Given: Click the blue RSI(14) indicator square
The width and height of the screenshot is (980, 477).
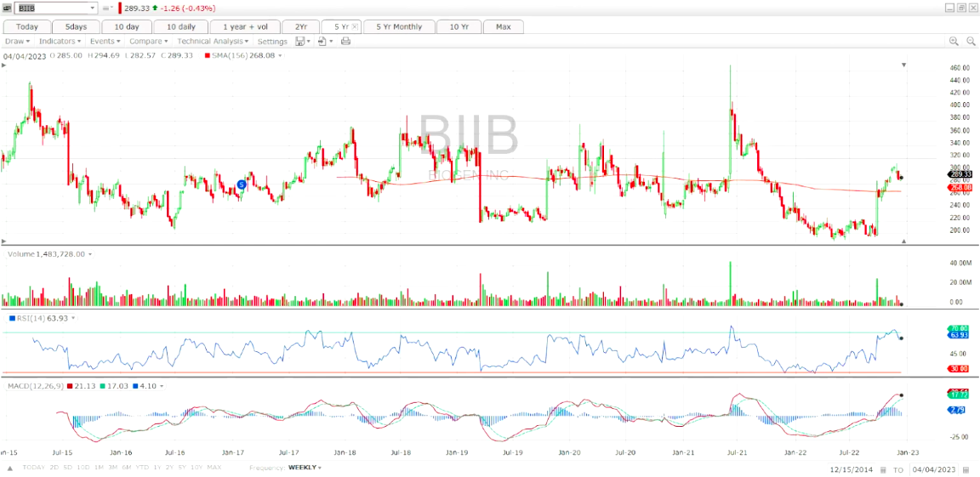Looking at the screenshot, I should click(x=12, y=318).
